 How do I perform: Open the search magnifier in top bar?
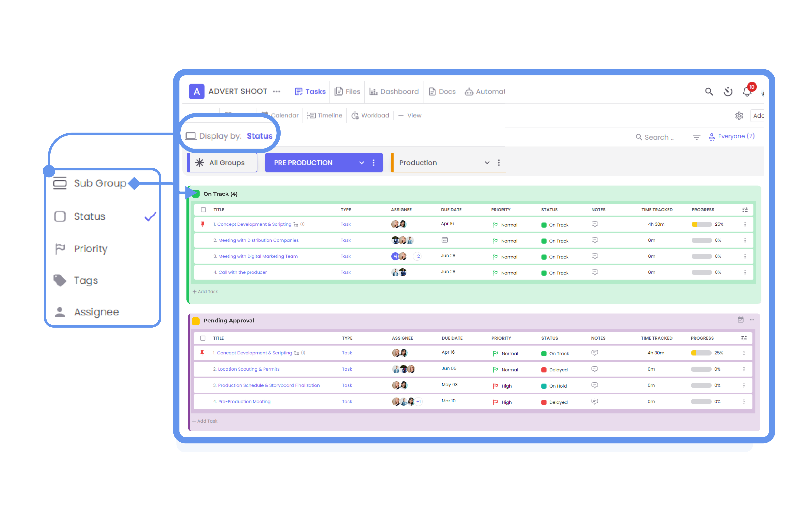pos(709,91)
